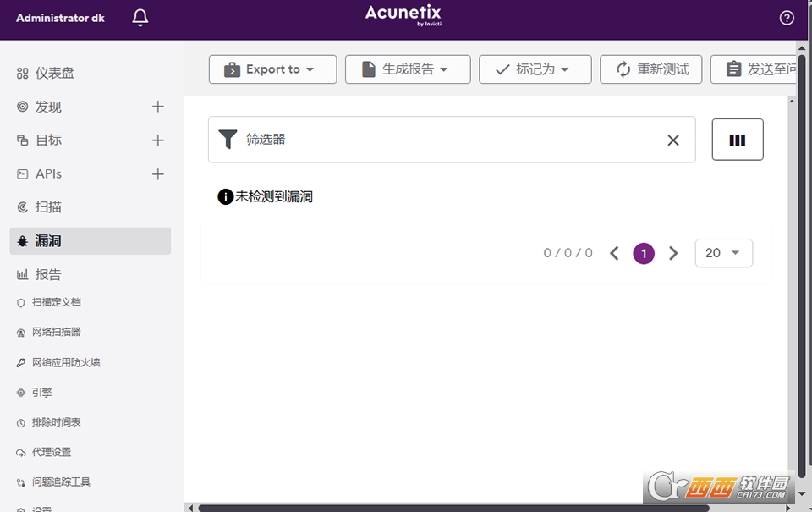Open the column chooser button
Viewport: 812px width, 512px height.
(738, 140)
